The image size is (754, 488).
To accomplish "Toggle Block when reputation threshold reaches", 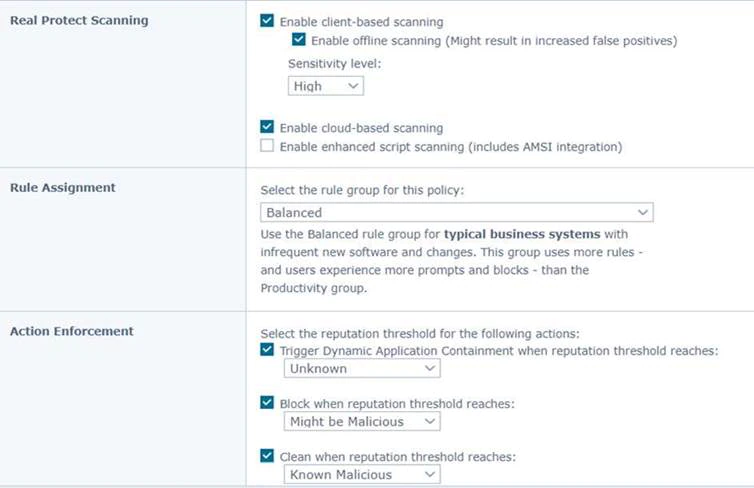I will 267,402.
